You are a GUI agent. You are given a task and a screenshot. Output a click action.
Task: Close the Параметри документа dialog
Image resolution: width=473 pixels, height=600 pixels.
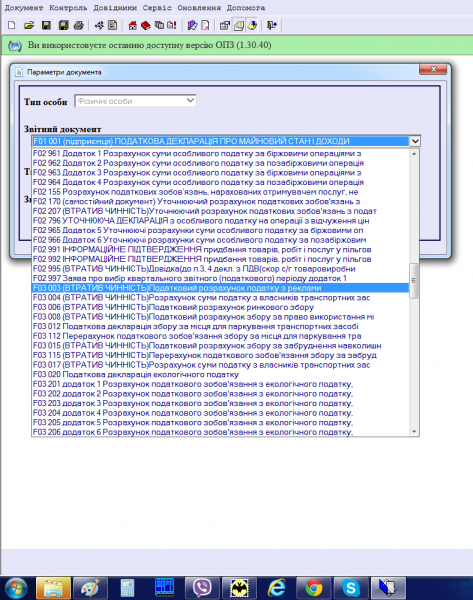[x=433, y=69]
